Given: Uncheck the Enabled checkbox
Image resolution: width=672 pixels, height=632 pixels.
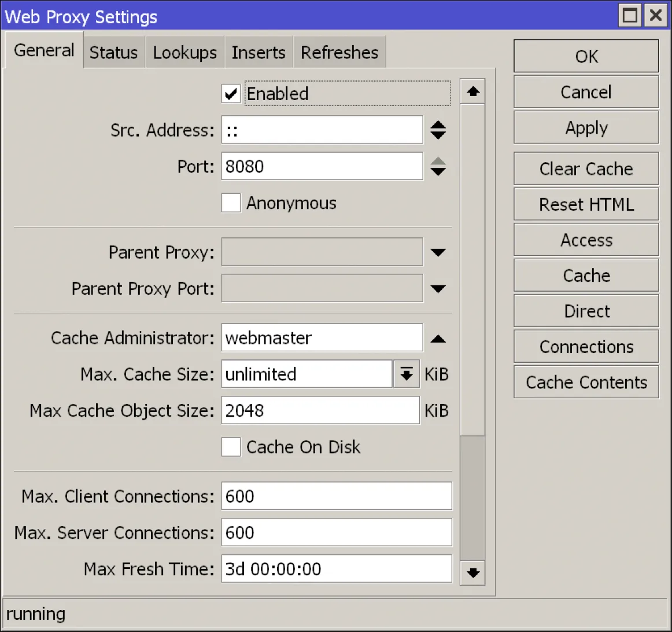Looking at the screenshot, I should click(x=231, y=94).
